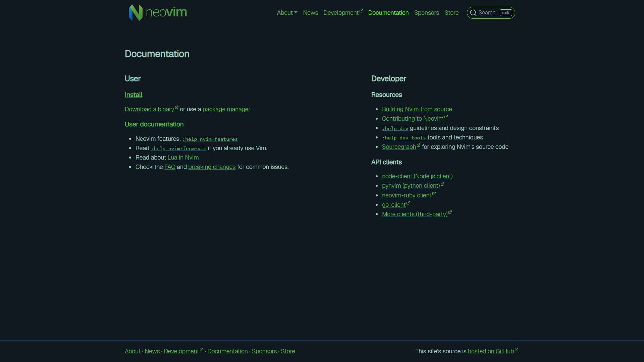
Task: Visit Store in top navigation
Action: coord(451,13)
